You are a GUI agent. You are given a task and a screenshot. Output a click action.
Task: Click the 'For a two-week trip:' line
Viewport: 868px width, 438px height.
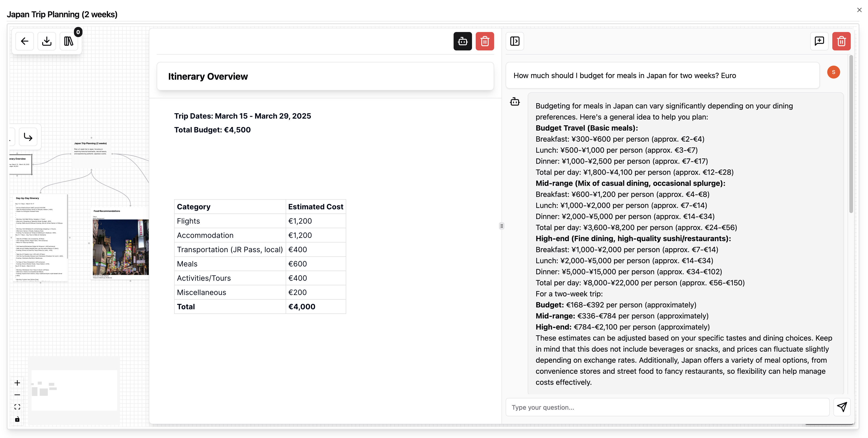(569, 294)
